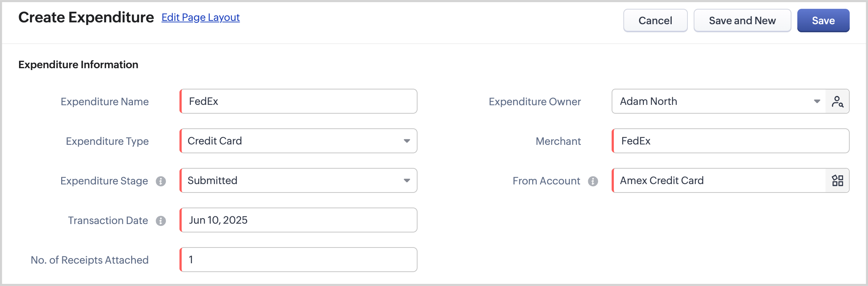Click the From Account input
The width and height of the screenshot is (868, 286).
[x=719, y=180]
